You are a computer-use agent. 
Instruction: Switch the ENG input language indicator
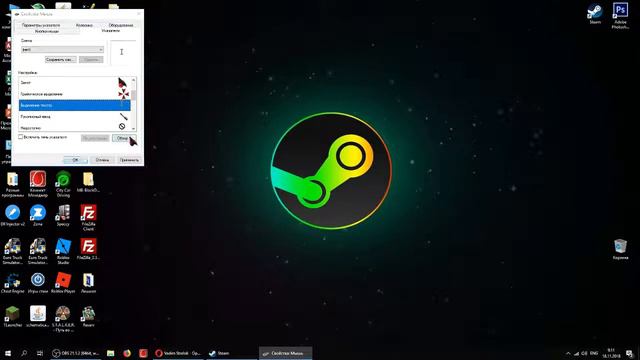(x=594, y=353)
